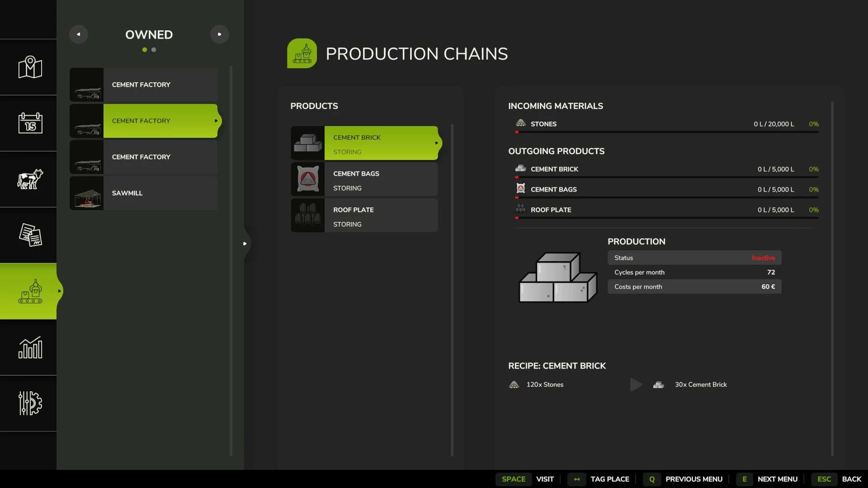Click the Stones fill level bar
This screenshot has height=488, width=868.
667,132
